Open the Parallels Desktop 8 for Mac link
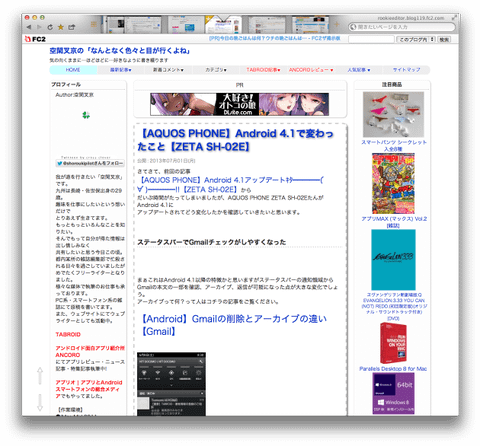This screenshot has width=480, height=446. point(393,369)
